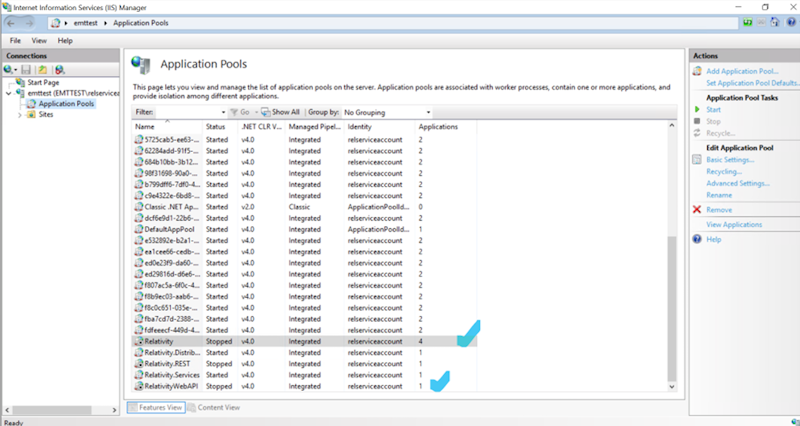Click the home icon in address bar toolbar
The height and width of the screenshot is (426, 800).
pyautogui.click(x=775, y=22)
